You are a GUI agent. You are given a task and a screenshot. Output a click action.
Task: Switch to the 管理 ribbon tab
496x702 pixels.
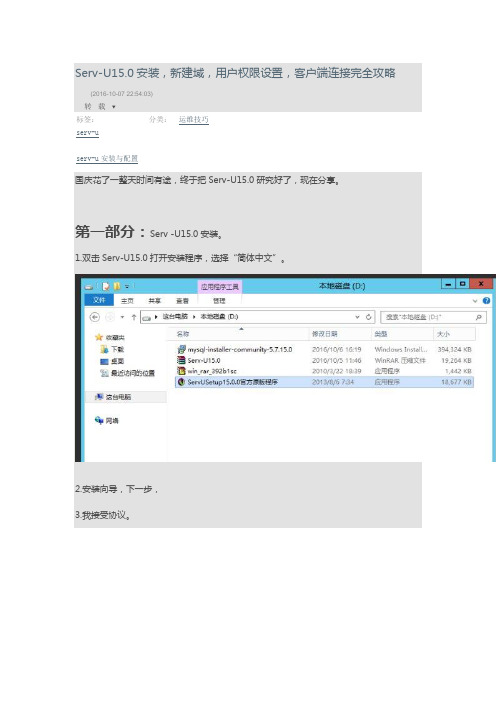pos(219,301)
